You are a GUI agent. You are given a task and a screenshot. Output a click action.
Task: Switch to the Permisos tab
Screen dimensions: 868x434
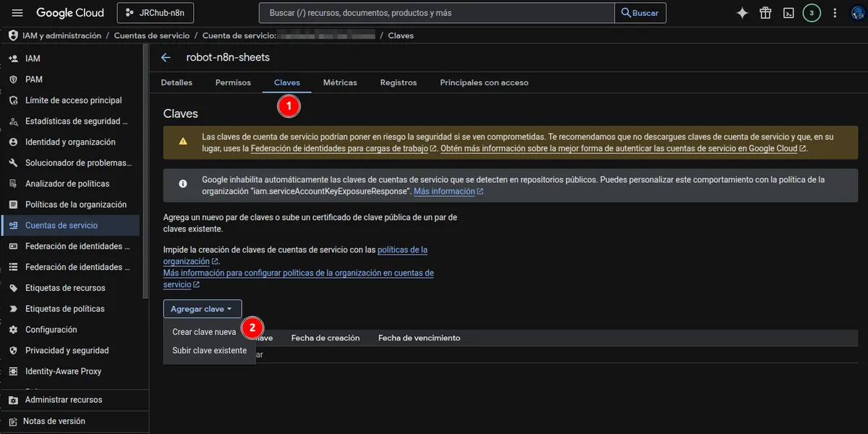(x=233, y=82)
